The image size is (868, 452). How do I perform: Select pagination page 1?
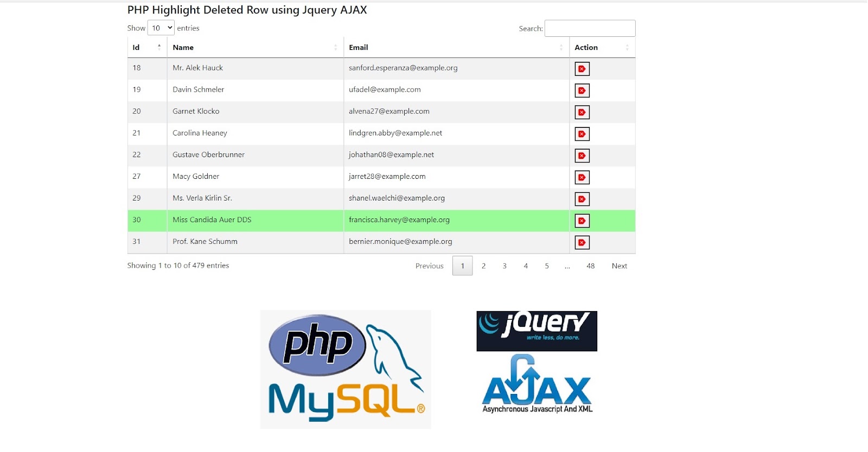coord(462,266)
